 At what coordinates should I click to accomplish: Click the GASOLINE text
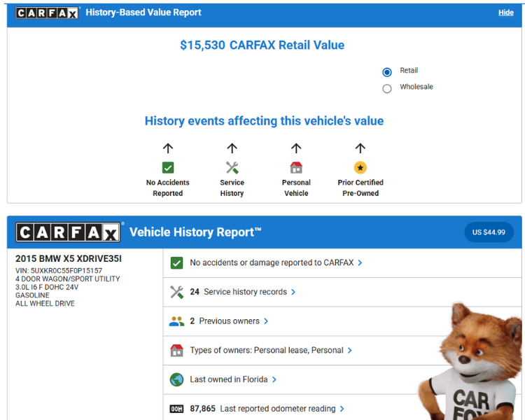32,295
